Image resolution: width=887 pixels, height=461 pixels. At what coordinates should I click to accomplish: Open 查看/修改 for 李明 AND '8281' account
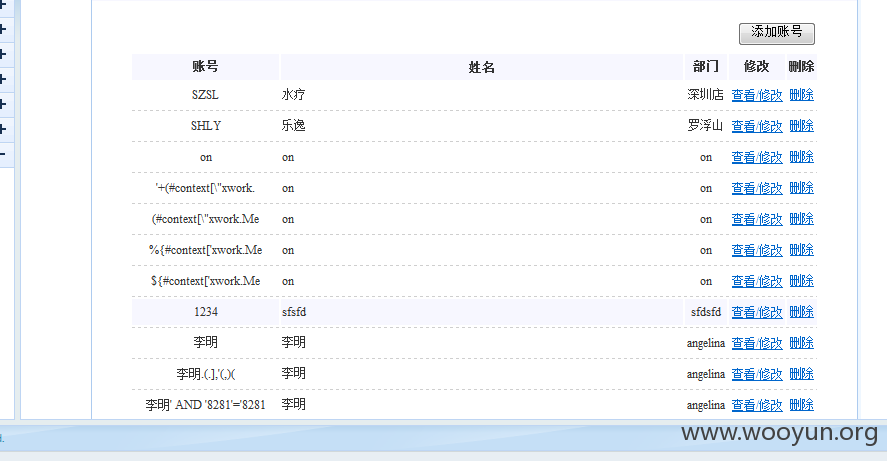[757, 405]
